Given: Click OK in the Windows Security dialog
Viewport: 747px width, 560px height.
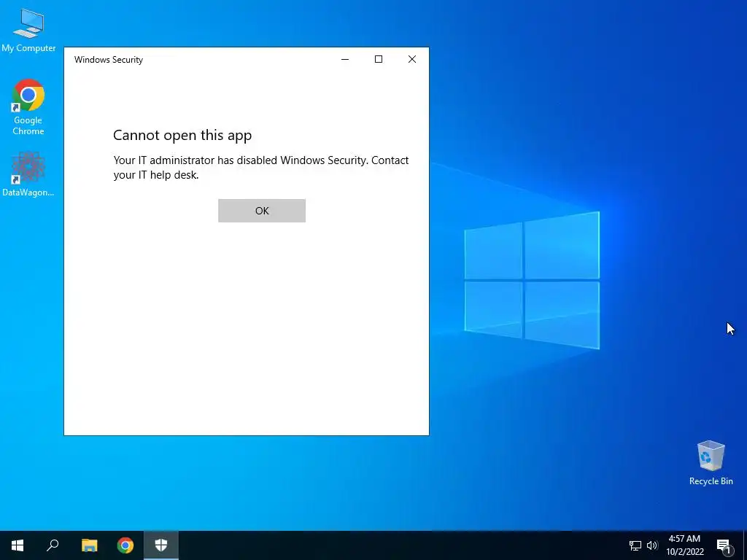Looking at the screenshot, I should pos(262,211).
